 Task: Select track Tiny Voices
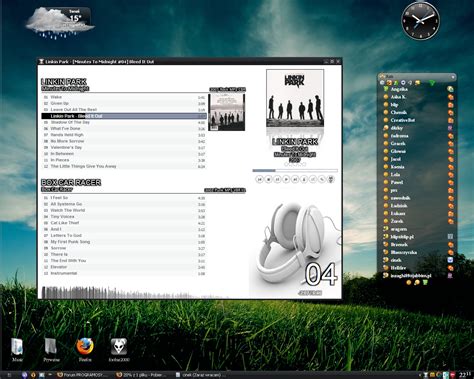click(x=124, y=217)
